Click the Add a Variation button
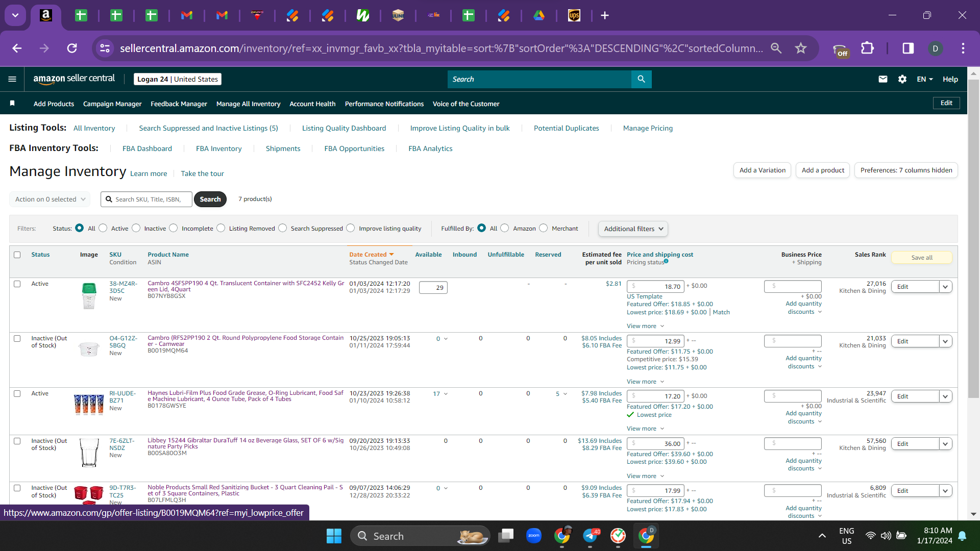This screenshot has width=980, height=551. [762, 170]
